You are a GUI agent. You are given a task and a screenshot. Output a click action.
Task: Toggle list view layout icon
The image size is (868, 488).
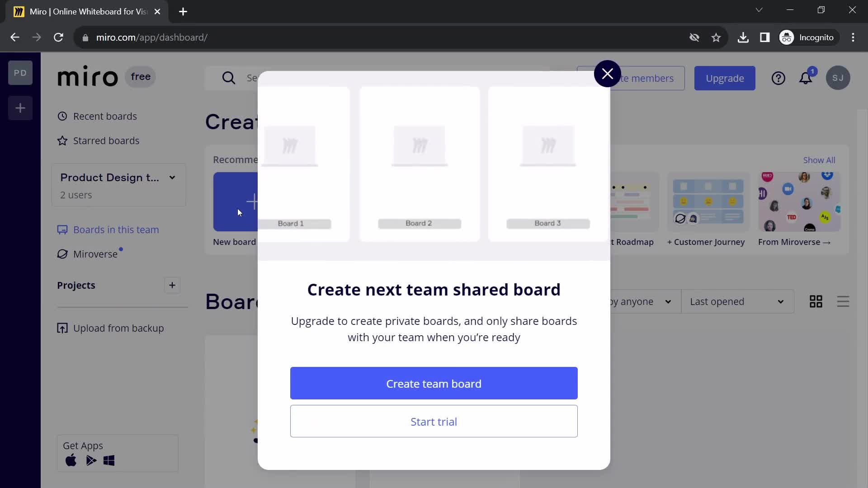(x=843, y=301)
